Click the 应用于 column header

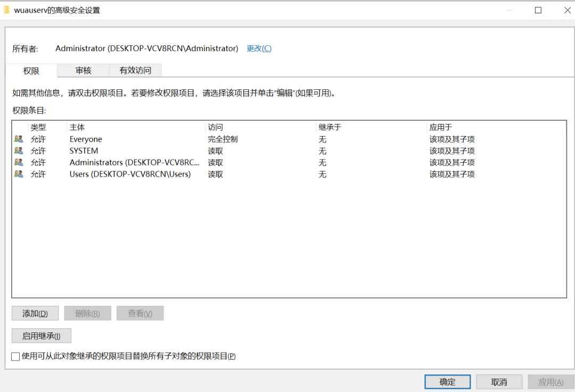coord(495,128)
